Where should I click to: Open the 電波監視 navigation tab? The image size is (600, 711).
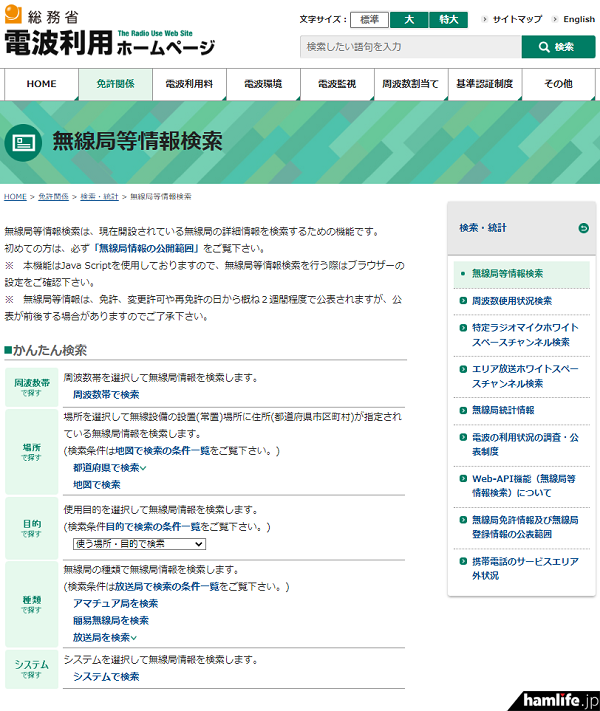(336, 85)
